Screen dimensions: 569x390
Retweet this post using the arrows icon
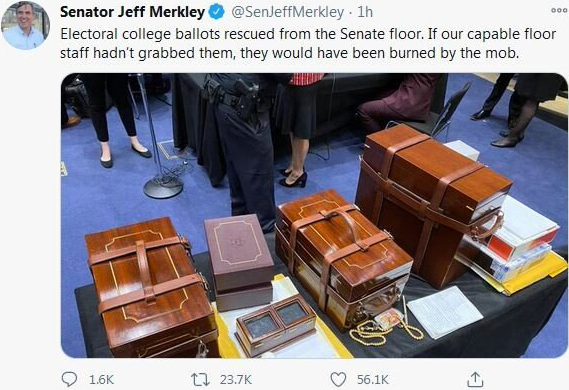[x=200, y=379]
